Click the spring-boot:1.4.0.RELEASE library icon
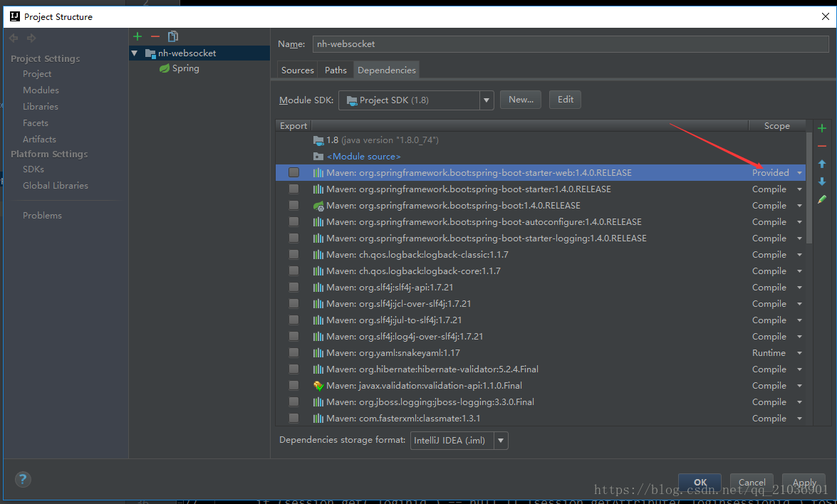 click(318, 205)
